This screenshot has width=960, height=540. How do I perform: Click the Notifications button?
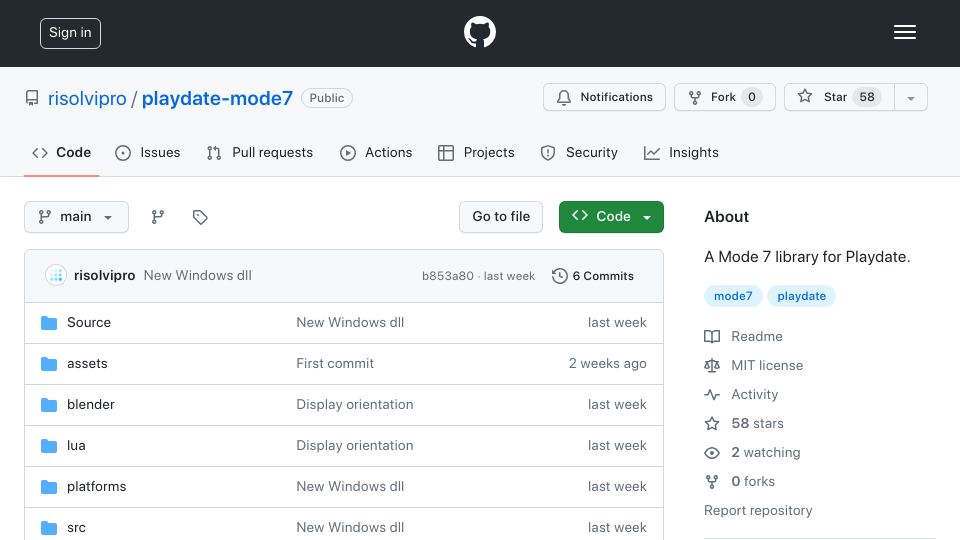tap(604, 97)
